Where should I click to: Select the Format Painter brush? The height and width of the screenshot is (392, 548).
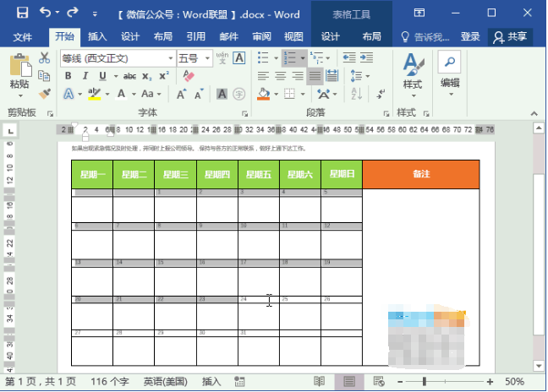45,94
